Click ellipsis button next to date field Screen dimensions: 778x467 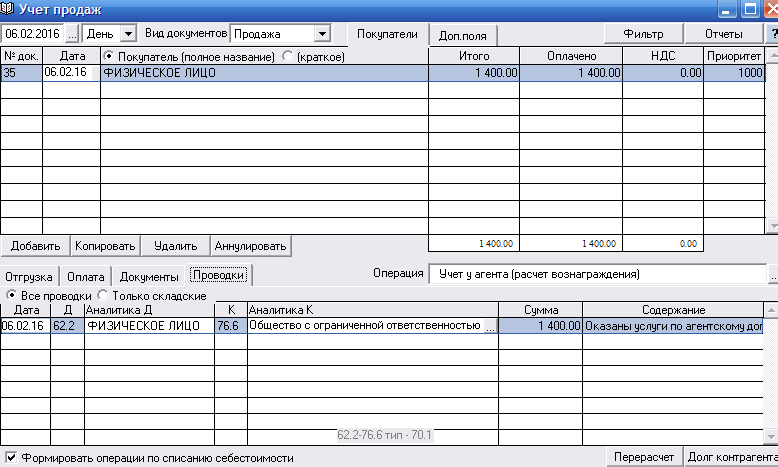point(72,34)
